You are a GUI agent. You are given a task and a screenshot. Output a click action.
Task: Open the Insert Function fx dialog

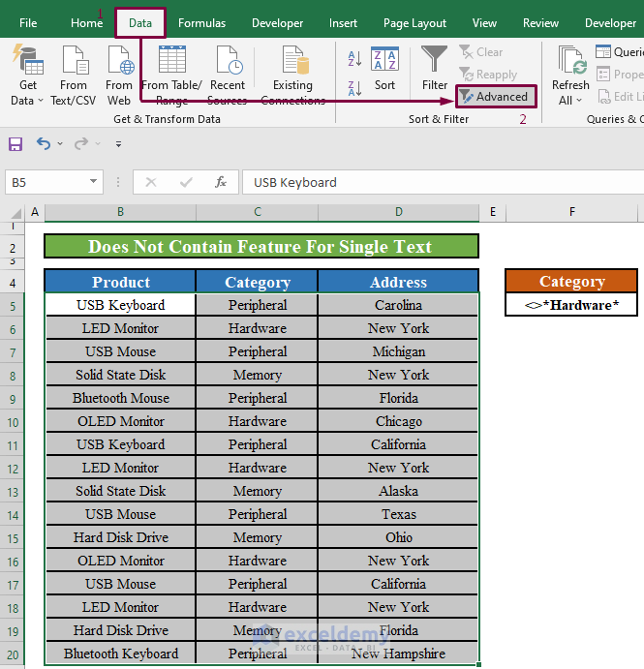(221, 183)
